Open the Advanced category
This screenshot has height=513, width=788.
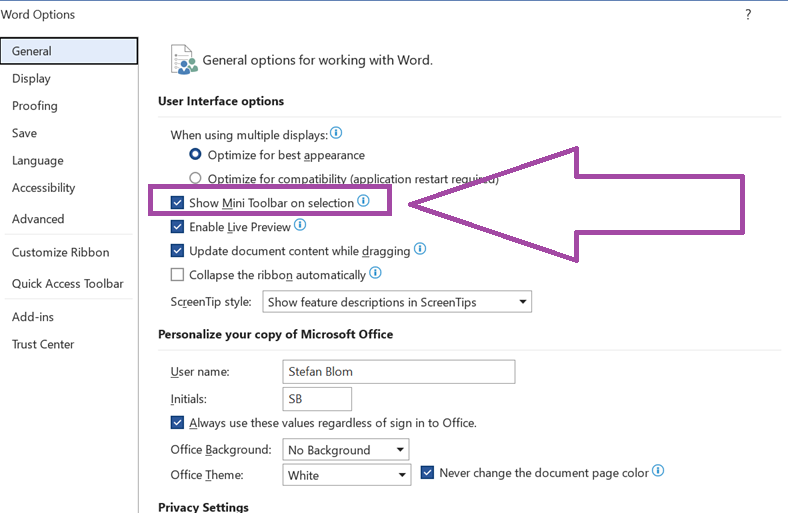[x=38, y=219]
